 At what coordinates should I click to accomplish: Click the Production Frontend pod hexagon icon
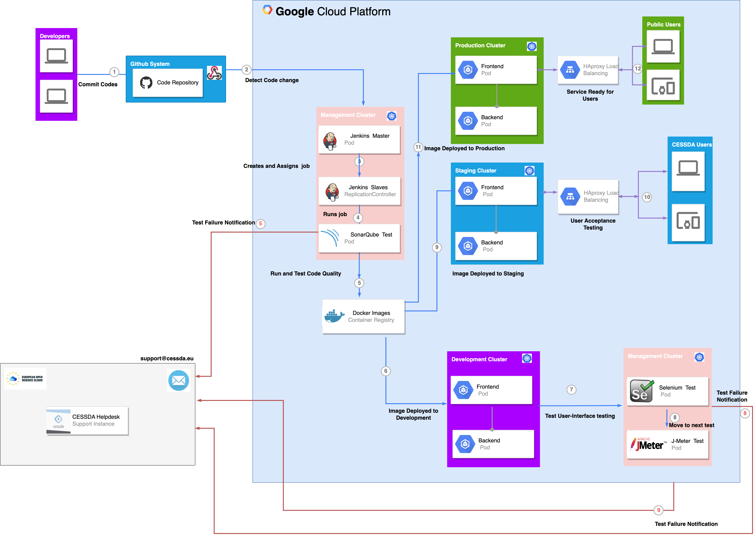[x=468, y=70]
